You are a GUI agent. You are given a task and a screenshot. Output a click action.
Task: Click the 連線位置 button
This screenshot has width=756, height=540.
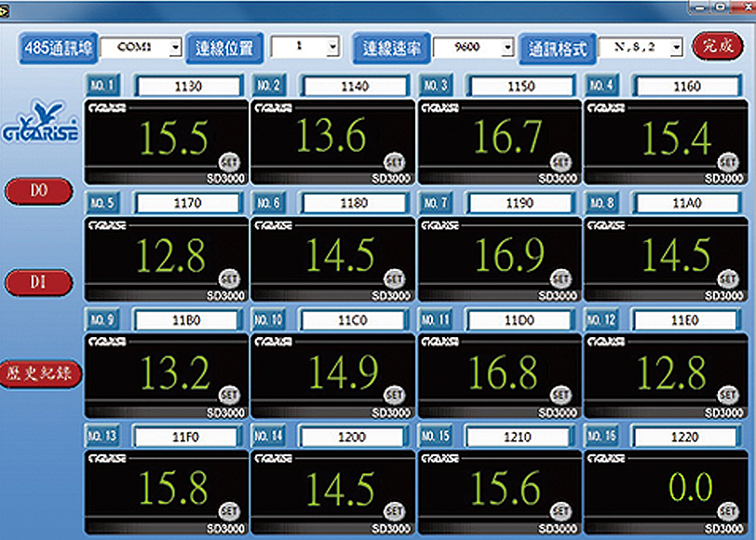[224, 47]
